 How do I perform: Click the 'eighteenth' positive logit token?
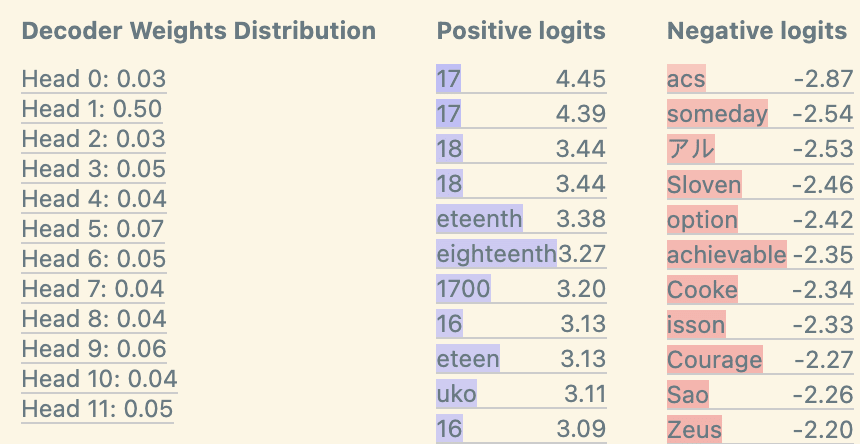(496, 254)
